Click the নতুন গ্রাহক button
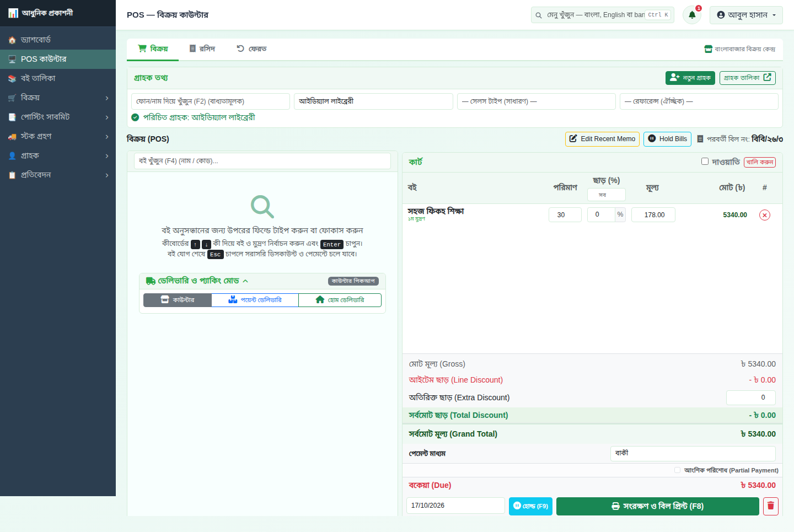This screenshot has height=532, width=794. tap(690, 78)
